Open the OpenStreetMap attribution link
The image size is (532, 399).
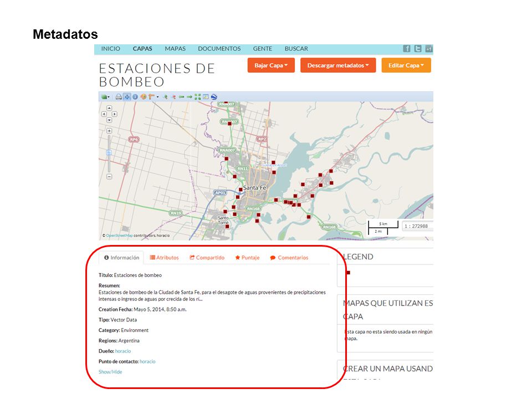(x=120, y=236)
